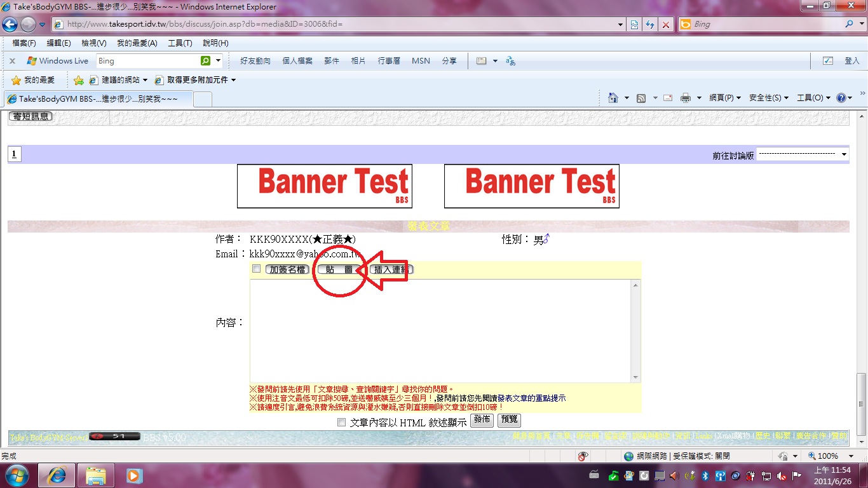Image resolution: width=868 pixels, height=488 pixels.
Task: Click the 貼圖 button
Action: [339, 269]
